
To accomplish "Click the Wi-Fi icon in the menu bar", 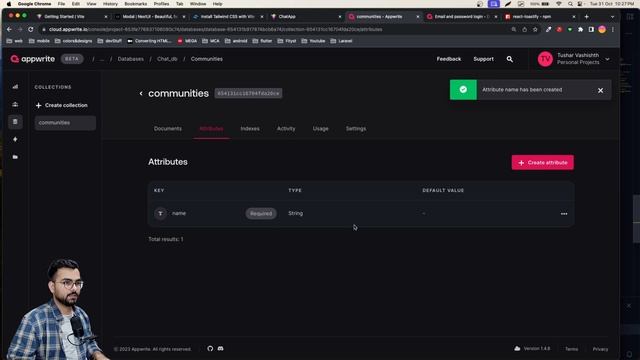I will click(558, 4).
